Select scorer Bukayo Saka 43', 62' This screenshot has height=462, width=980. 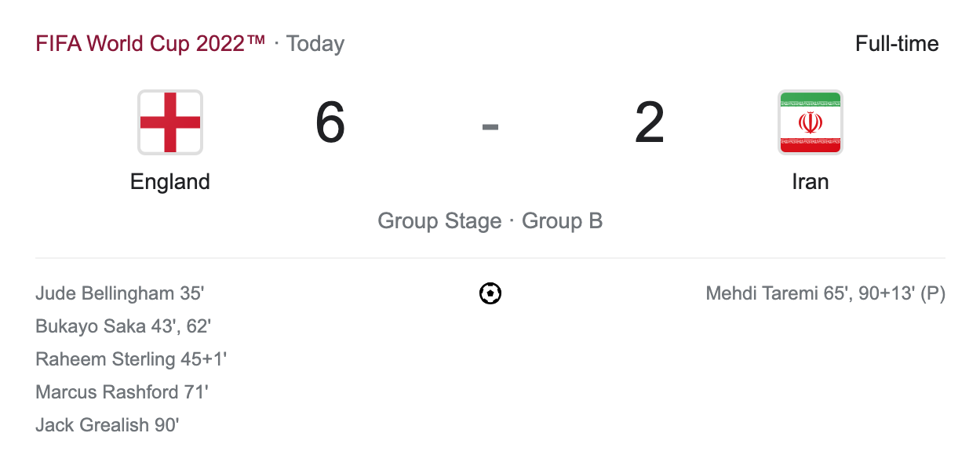(x=123, y=327)
